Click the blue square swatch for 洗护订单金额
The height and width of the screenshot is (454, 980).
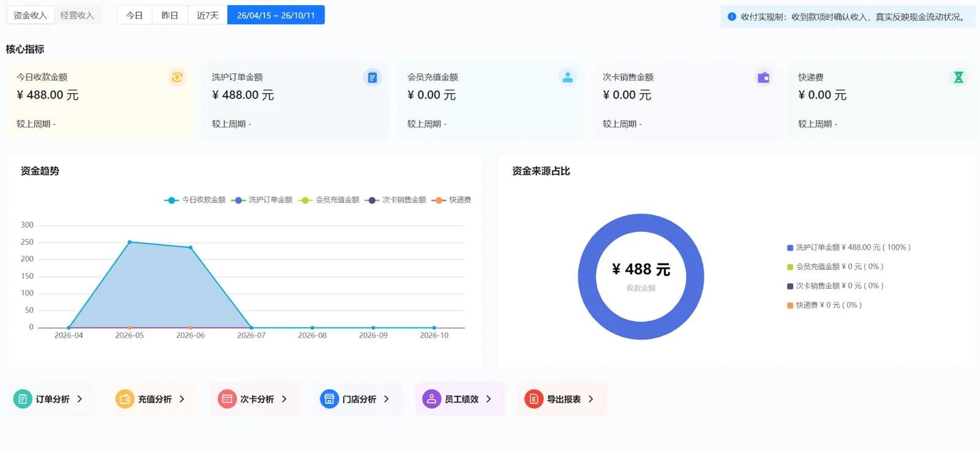coord(790,248)
